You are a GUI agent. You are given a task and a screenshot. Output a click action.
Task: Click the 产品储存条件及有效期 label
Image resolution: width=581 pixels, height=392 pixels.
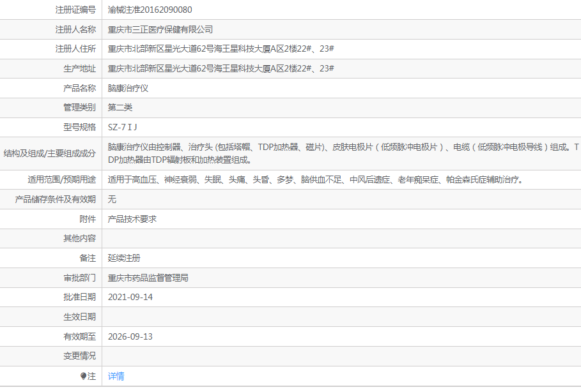pyautogui.click(x=56, y=199)
